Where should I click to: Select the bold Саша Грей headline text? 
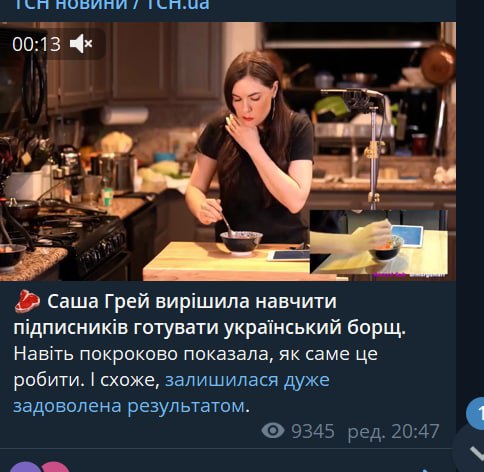coord(210,314)
